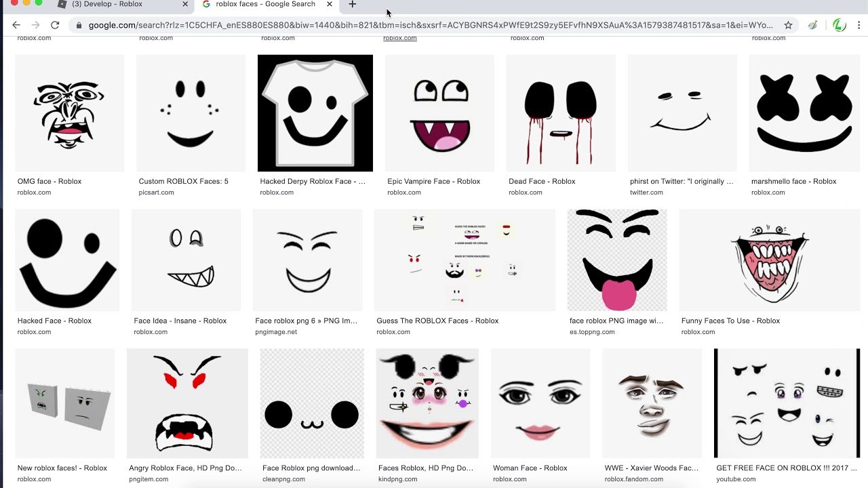Open the cleanpng dot-eyed face thumbnail

tap(312, 403)
